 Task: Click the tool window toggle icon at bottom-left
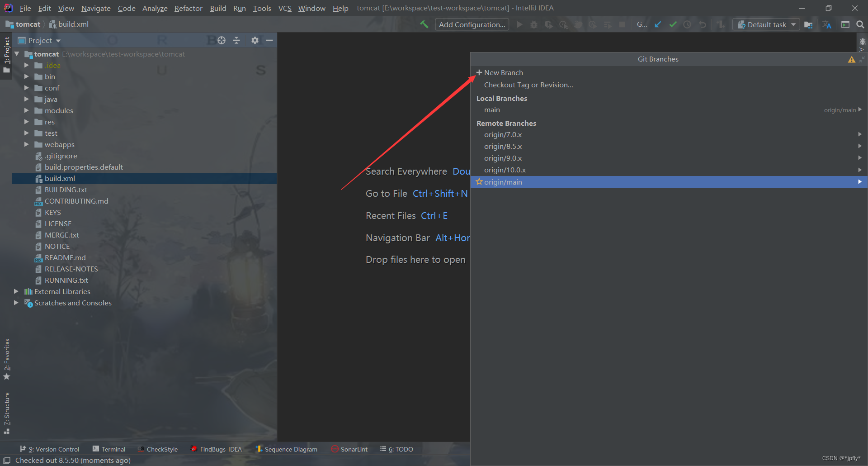point(7,460)
